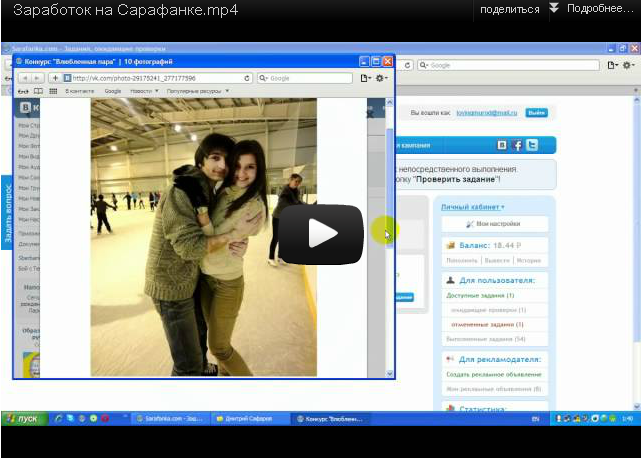Show bookmarks with the book icon
This screenshot has width=642, height=458.
(x=38, y=91)
